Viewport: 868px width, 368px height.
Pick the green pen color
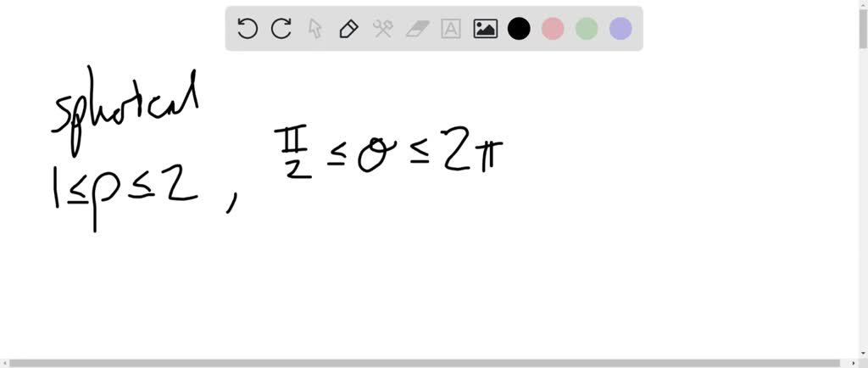[587, 29]
